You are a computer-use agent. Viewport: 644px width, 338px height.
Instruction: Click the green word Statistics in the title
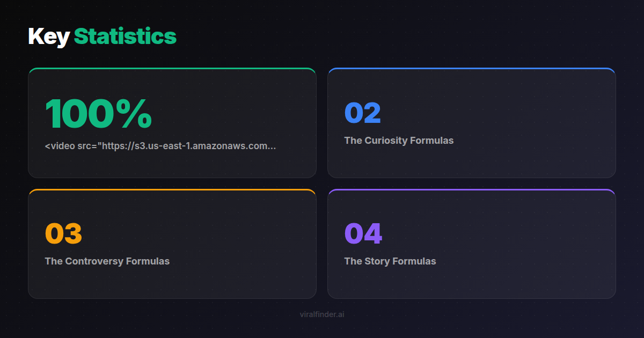click(x=125, y=36)
